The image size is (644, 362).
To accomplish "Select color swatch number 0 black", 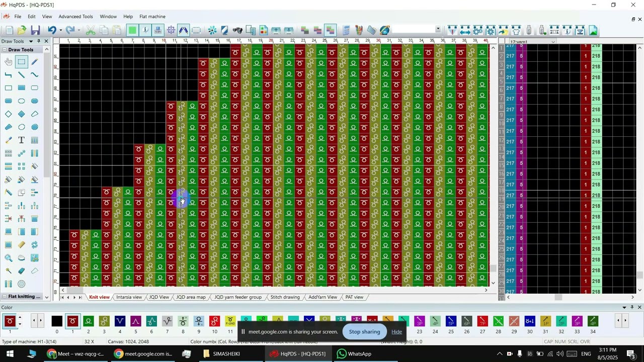I will click(x=57, y=321).
